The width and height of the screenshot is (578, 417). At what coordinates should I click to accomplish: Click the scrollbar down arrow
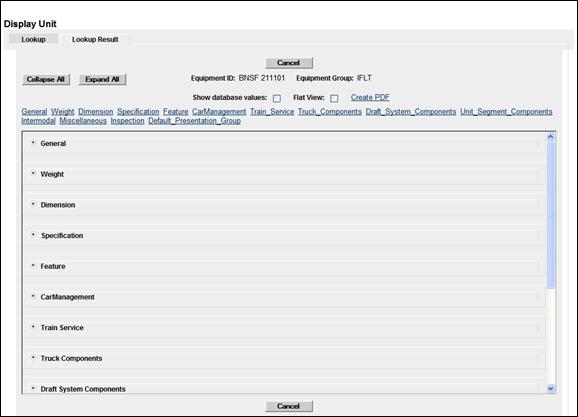click(551, 388)
